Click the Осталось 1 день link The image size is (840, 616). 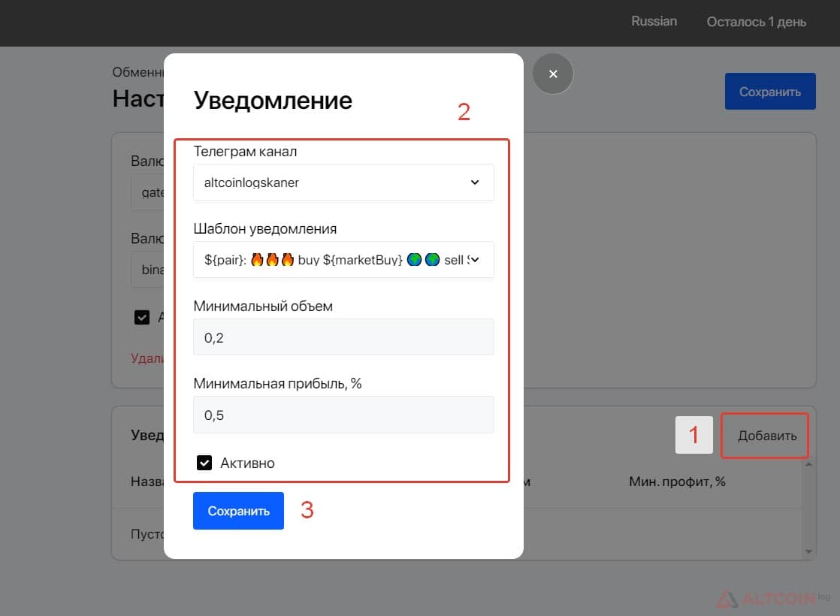click(756, 22)
